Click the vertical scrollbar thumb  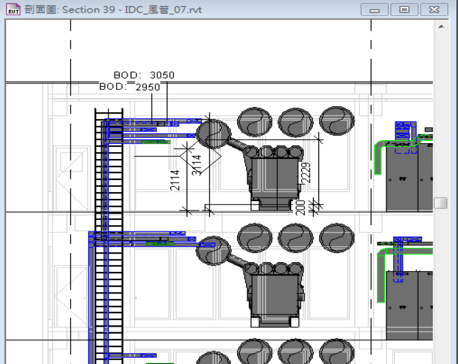[x=441, y=203]
